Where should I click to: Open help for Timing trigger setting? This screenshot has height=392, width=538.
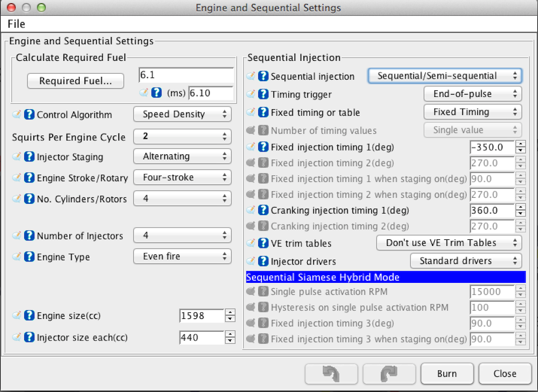264,95
